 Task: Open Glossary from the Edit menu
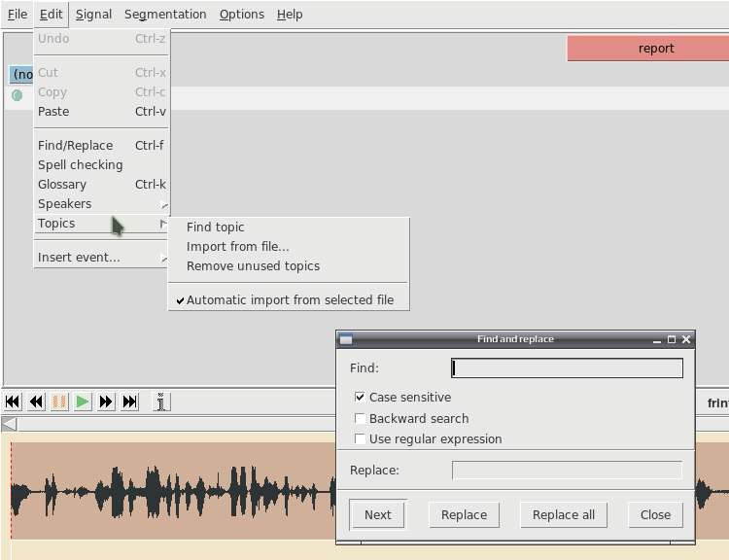101,185
